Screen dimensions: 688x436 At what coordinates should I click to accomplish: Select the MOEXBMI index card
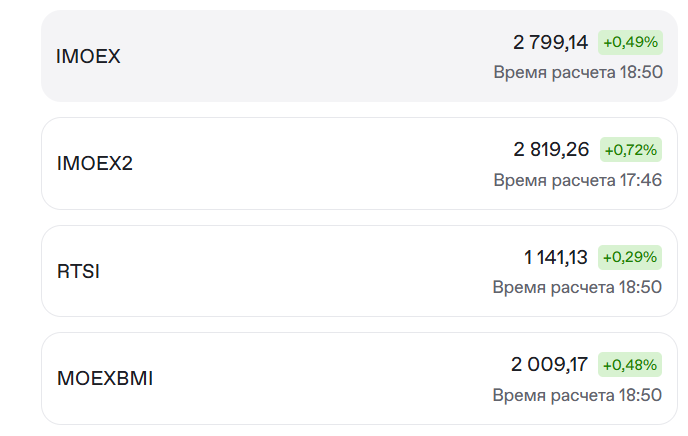[300, 378]
